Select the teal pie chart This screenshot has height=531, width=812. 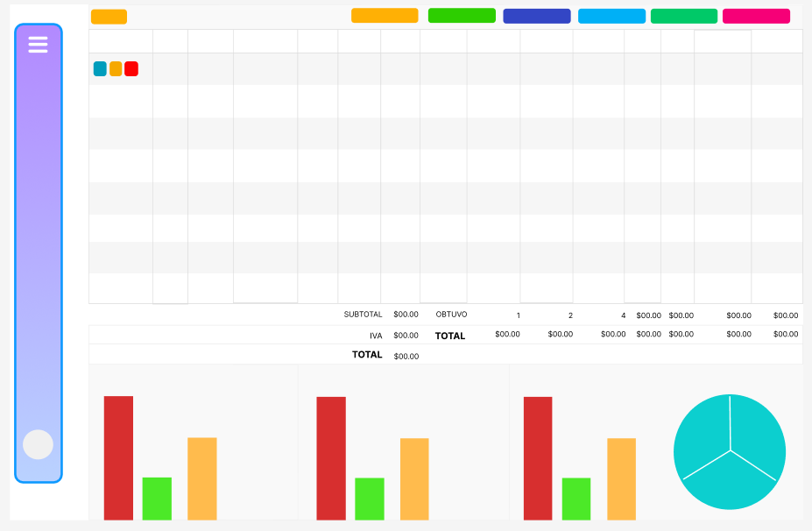point(729,451)
